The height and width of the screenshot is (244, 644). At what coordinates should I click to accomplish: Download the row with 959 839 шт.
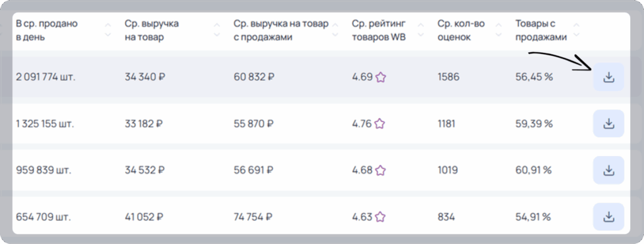(x=608, y=170)
